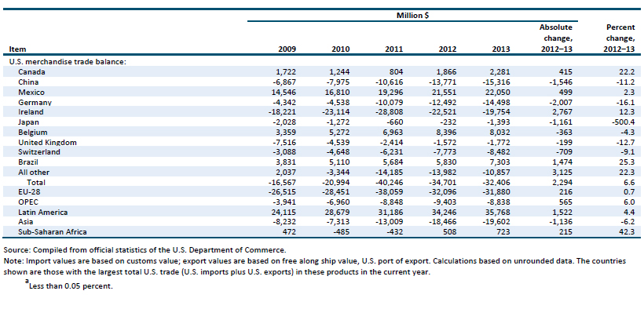Screen dimensions: 644x309
Task: Click the 'China' row label
Action: click(x=28, y=82)
